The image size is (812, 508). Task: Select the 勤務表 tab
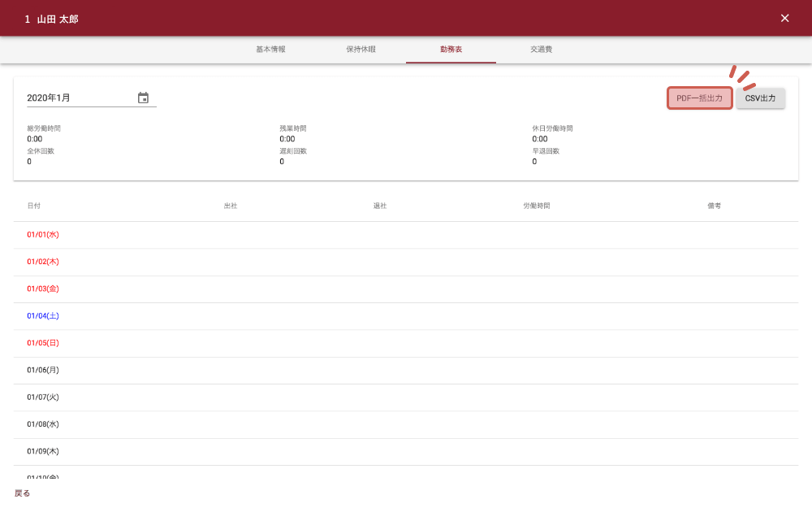pos(451,50)
